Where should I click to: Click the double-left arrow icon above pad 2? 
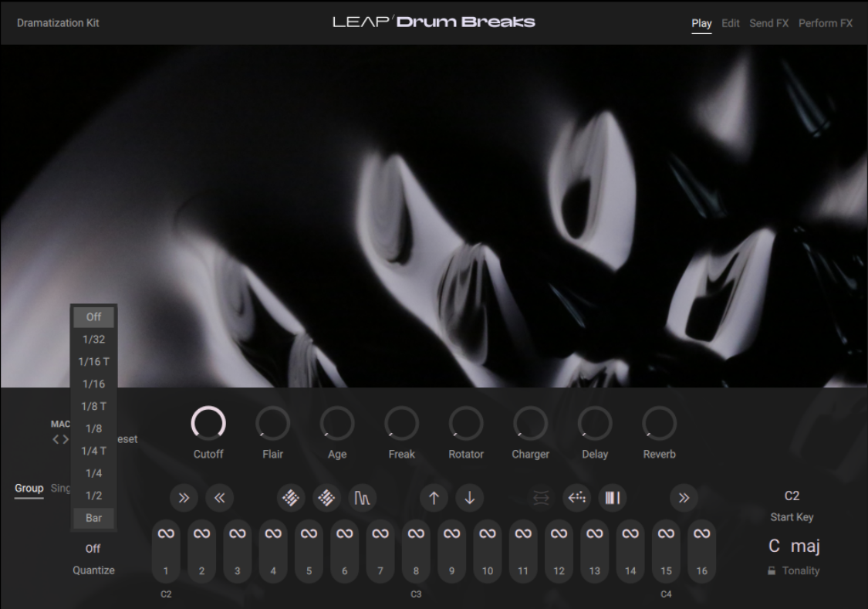click(219, 498)
